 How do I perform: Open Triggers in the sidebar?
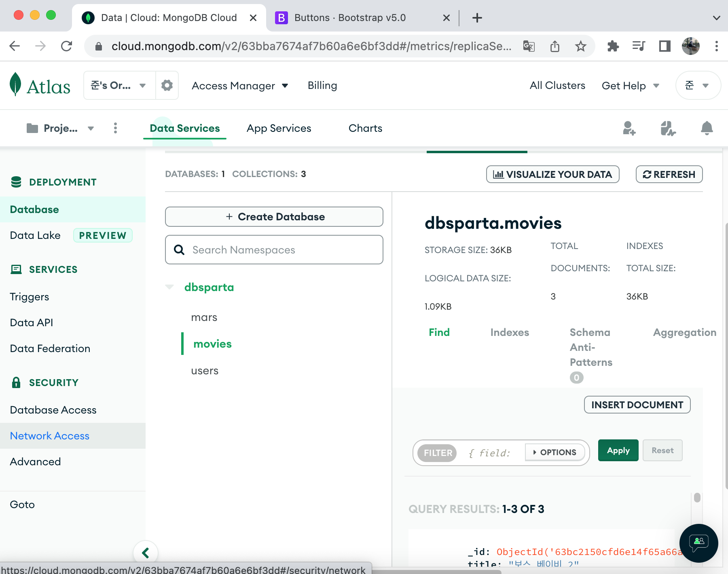pos(29,297)
